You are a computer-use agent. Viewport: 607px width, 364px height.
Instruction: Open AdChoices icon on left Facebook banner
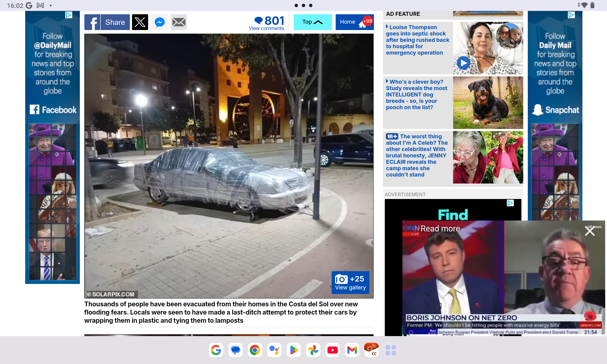tap(69, 15)
